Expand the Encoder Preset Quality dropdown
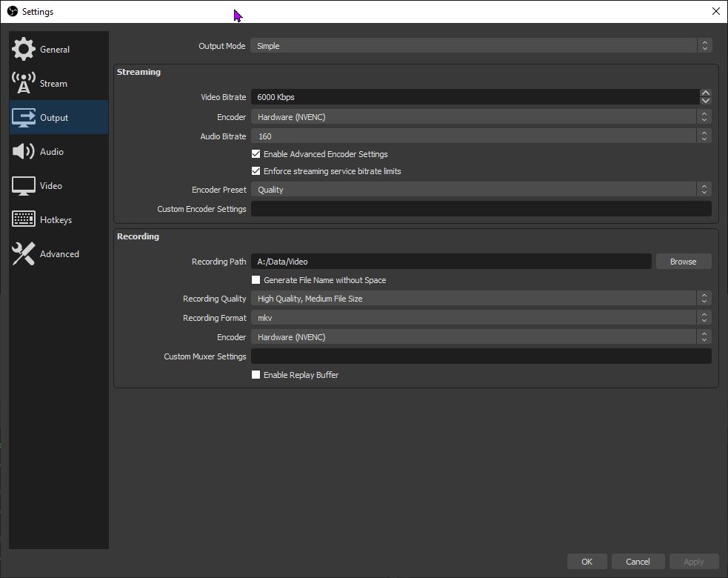Image resolution: width=728 pixels, height=578 pixels. tap(480, 190)
